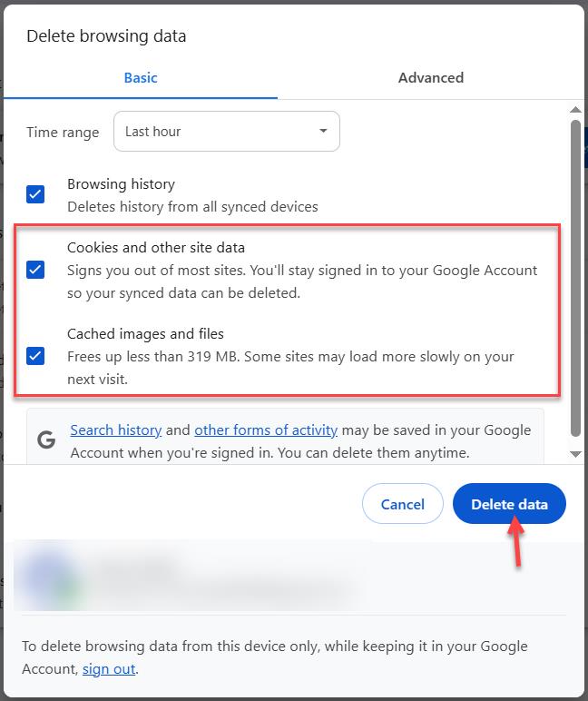The width and height of the screenshot is (588, 701).
Task: Click the vertical scrollbar thumb
Action: (575, 278)
